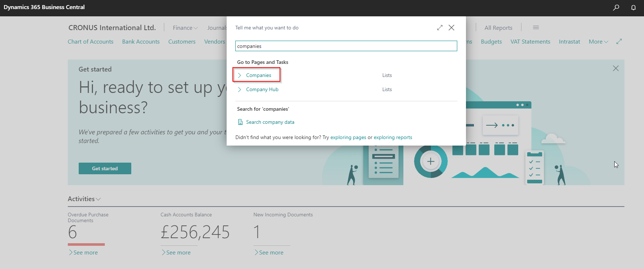Open the notifications bell icon
The image size is (644, 269).
633,7
